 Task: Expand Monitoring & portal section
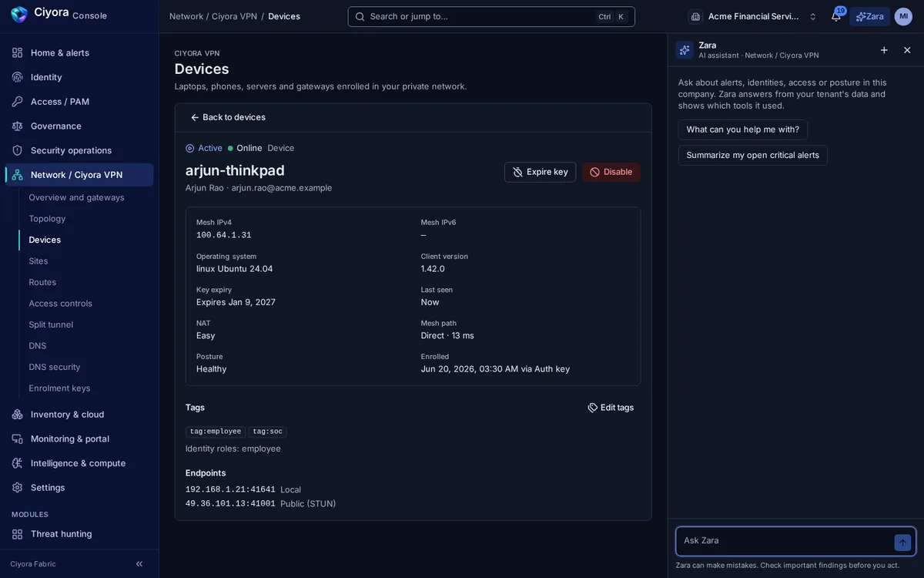click(79, 439)
